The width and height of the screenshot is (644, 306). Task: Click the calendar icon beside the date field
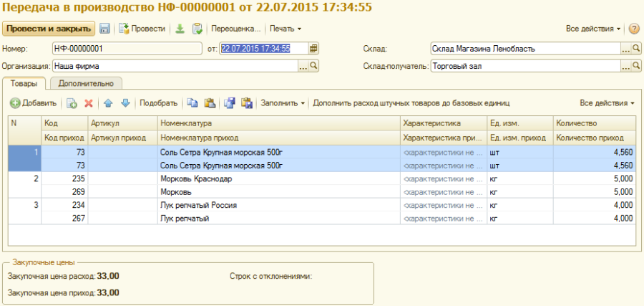[x=313, y=49]
